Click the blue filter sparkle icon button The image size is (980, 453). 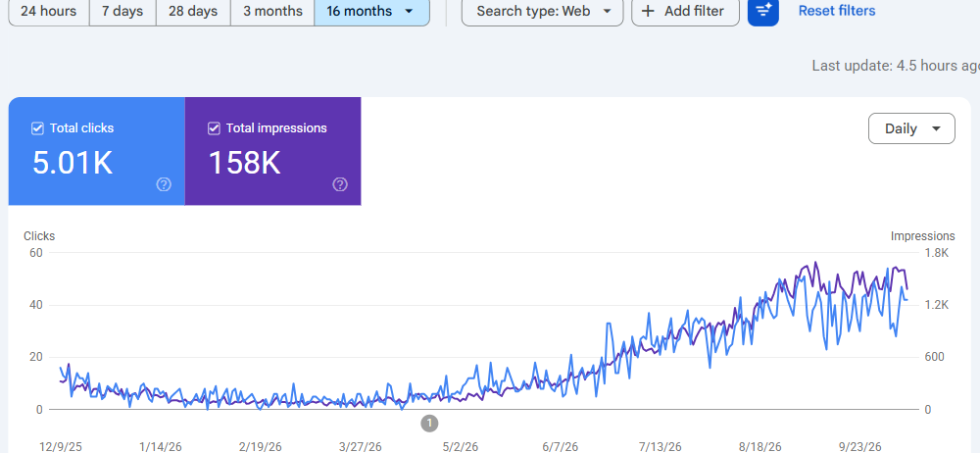click(763, 11)
